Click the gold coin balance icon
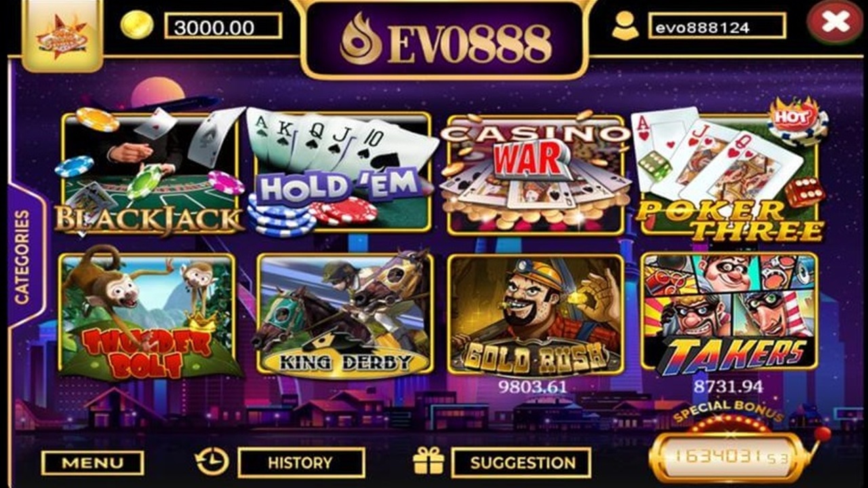Image resolution: width=868 pixels, height=488 pixels. coord(138,25)
